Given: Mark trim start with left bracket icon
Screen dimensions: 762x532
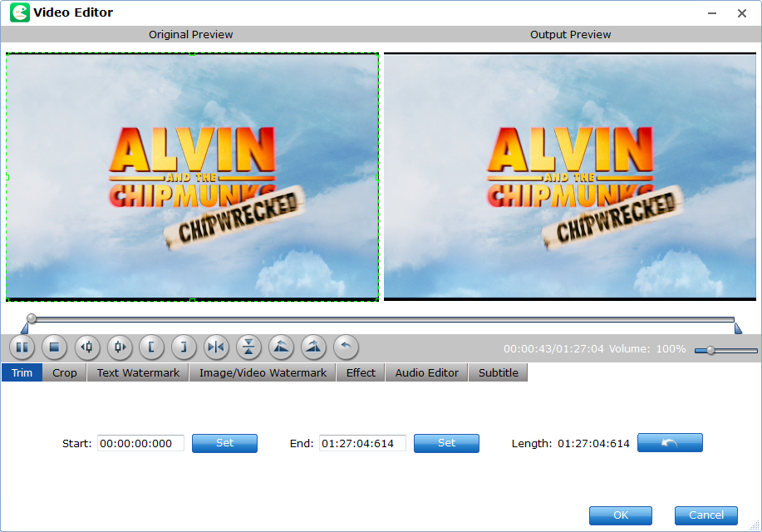Looking at the screenshot, I should 151,347.
